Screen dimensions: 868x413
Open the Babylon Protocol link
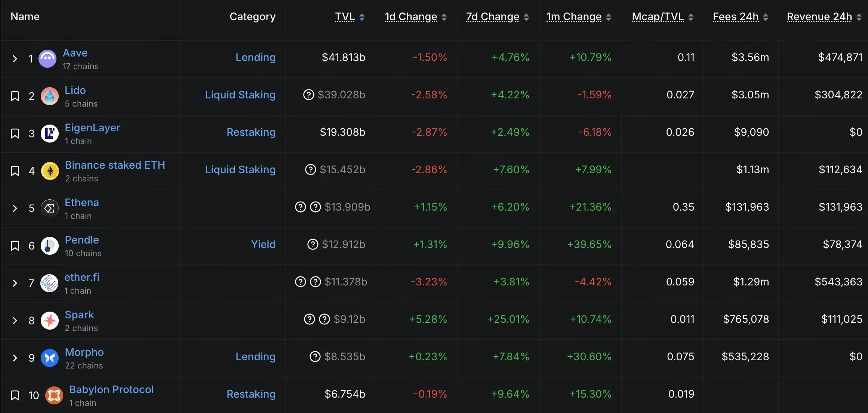pyautogui.click(x=111, y=389)
